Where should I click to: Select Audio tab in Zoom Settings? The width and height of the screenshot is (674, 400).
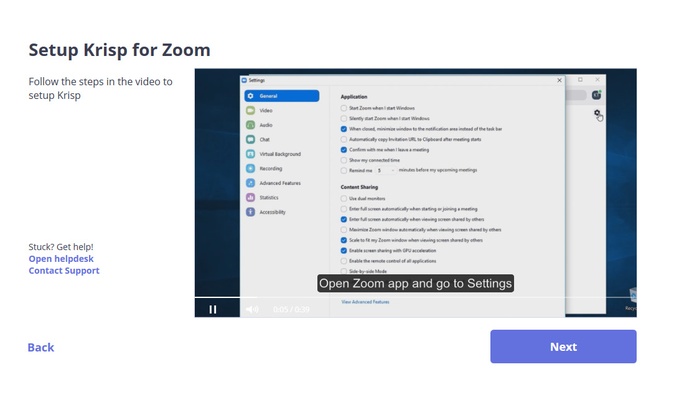click(282, 125)
